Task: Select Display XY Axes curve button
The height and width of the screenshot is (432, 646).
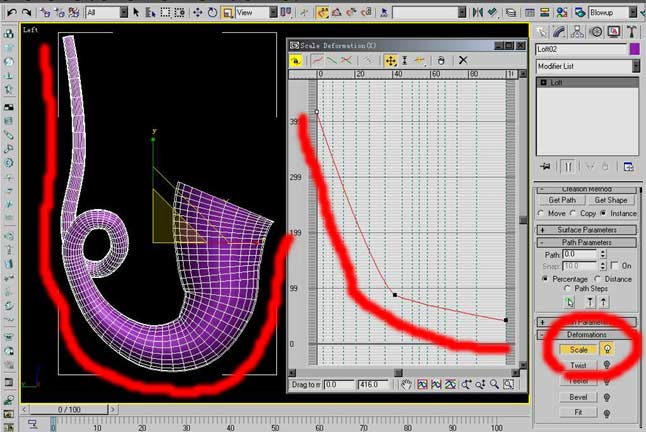Action: pos(346,61)
